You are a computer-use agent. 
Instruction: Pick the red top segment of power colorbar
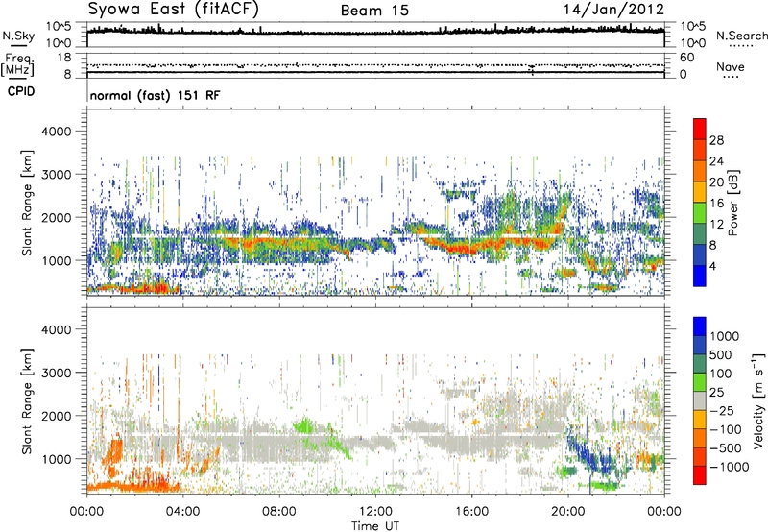click(x=700, y=130)
